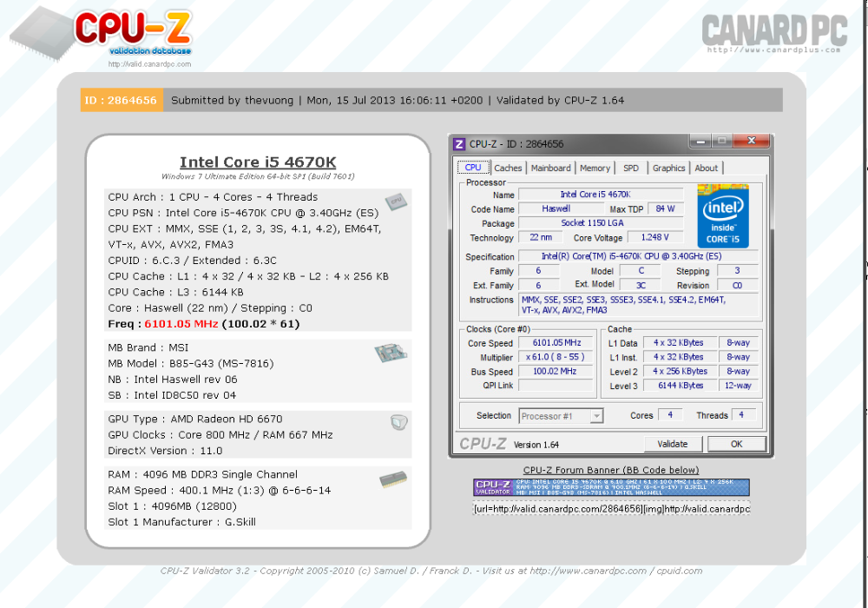Click the L1 Data 4 x 32 KBytes field
Viewport: 868px width, 608px height.
pyautogui.click(x=680, y=343)
